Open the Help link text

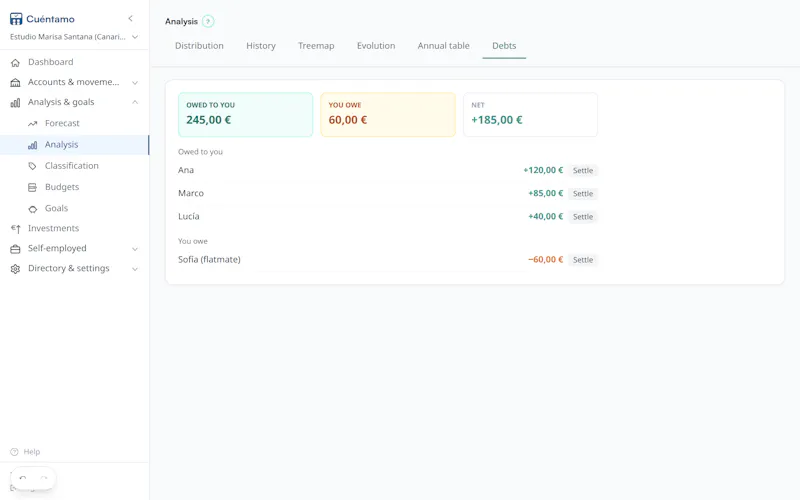[32, 452]
